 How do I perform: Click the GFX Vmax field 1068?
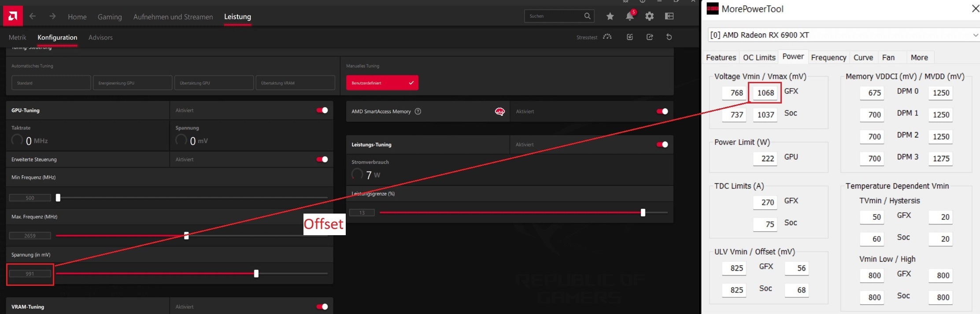tap(766, 92)
